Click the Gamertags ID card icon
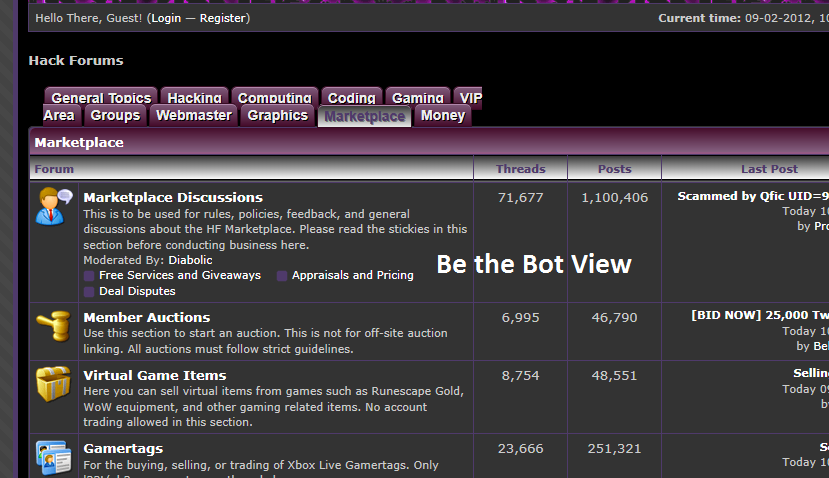The height and width of the screenshot is (478, 829). [x=53, y=458]
